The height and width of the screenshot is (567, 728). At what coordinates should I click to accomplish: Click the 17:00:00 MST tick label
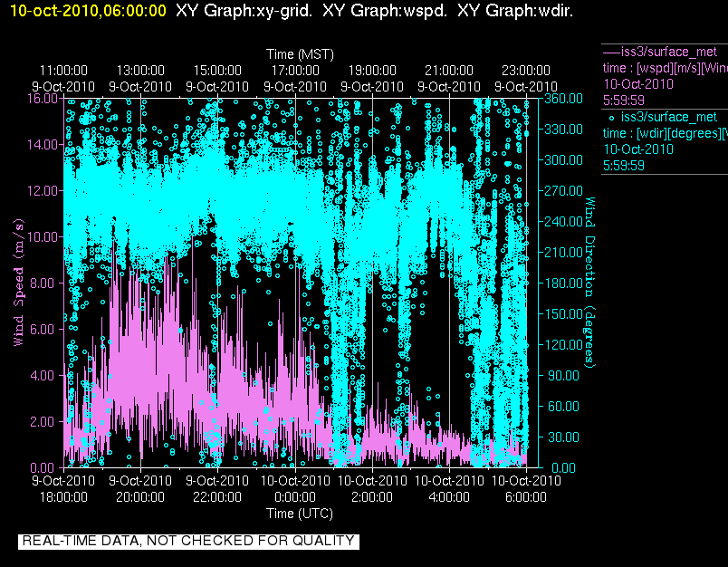coord(295,71)
